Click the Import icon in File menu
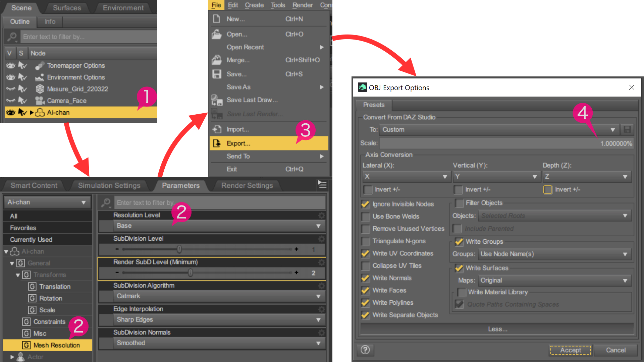This screenshot has height=362, width=644. [x=217, y=129]
